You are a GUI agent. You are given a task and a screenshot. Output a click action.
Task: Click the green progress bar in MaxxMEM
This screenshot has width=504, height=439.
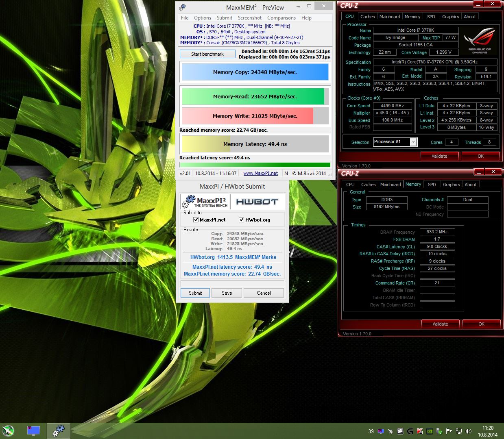click(255, 165)
